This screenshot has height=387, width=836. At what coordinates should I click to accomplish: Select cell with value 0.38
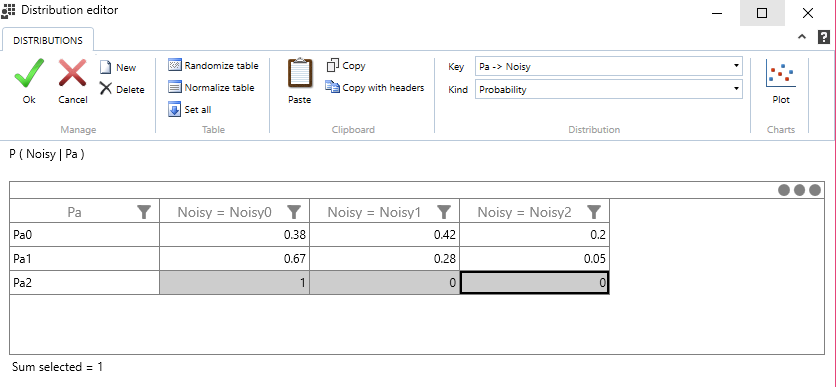(234, 235)
